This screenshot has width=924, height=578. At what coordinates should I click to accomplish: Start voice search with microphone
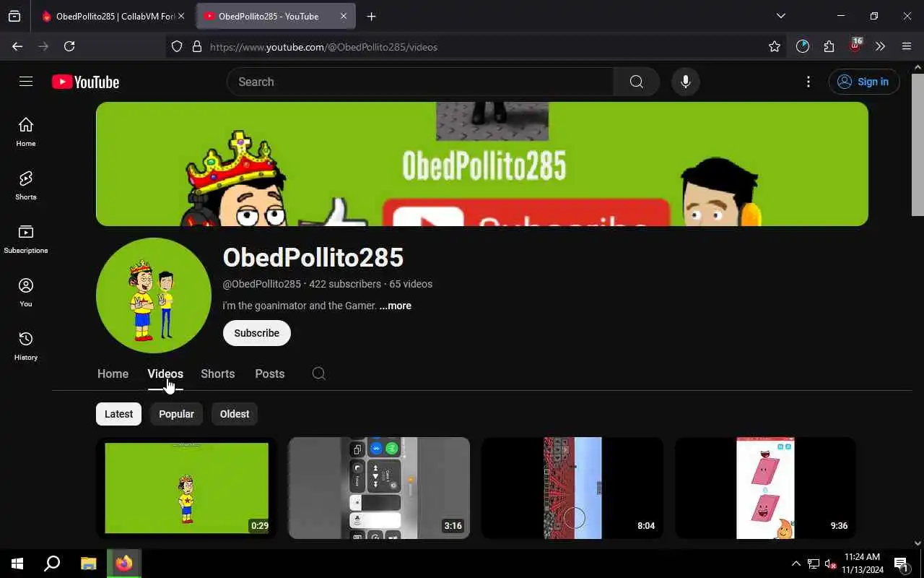(x=686, y=82)
